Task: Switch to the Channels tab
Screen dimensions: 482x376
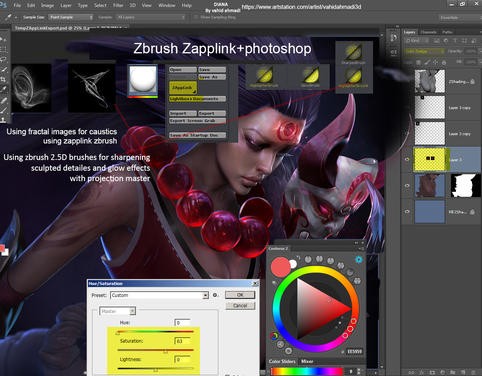Action: [x=428, y=32]
